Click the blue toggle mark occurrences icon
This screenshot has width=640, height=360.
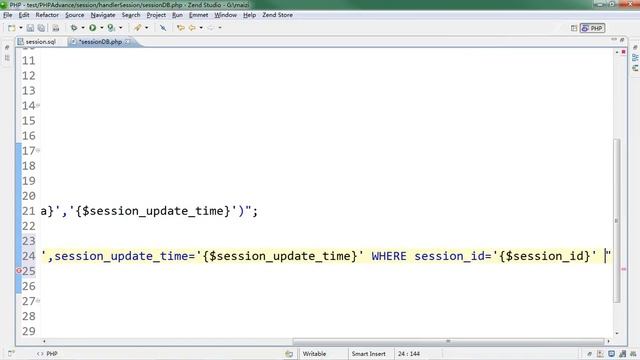tap(163, 28)
